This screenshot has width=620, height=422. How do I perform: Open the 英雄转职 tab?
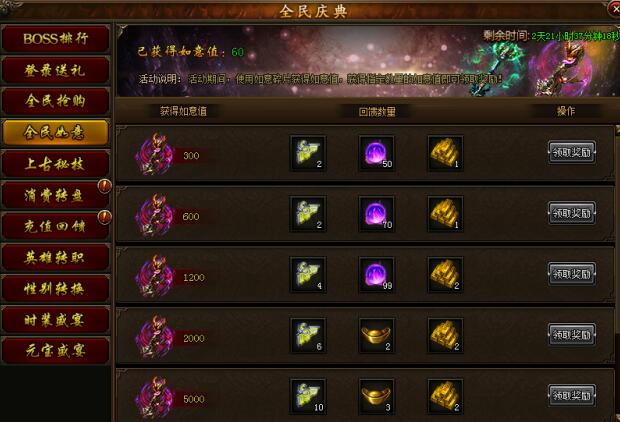click(55, 257)
